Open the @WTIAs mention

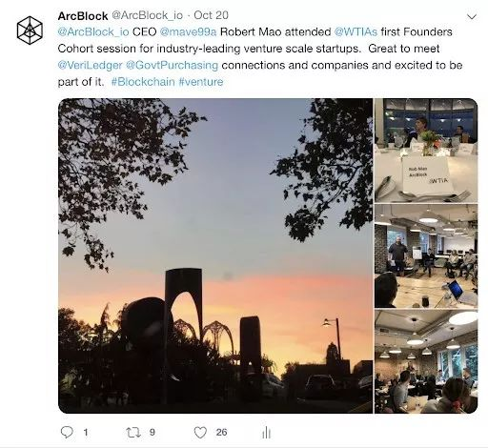click(x=356, y=31)
